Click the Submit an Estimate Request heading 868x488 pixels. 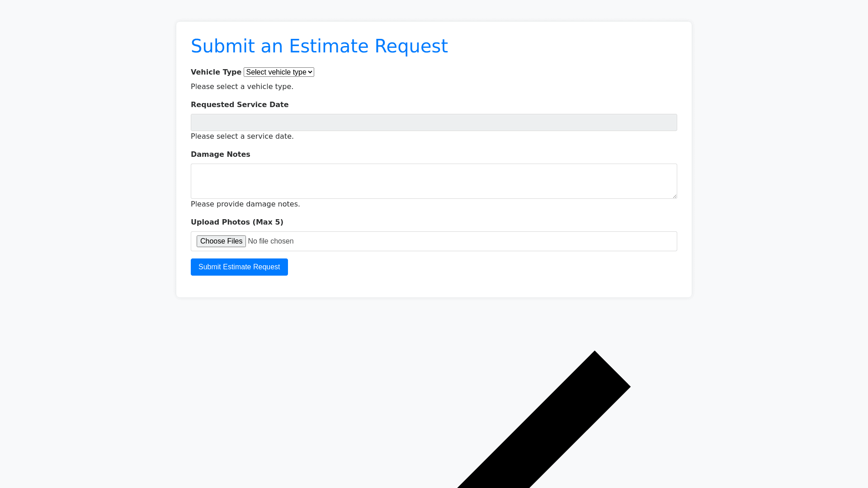point(319,46)
